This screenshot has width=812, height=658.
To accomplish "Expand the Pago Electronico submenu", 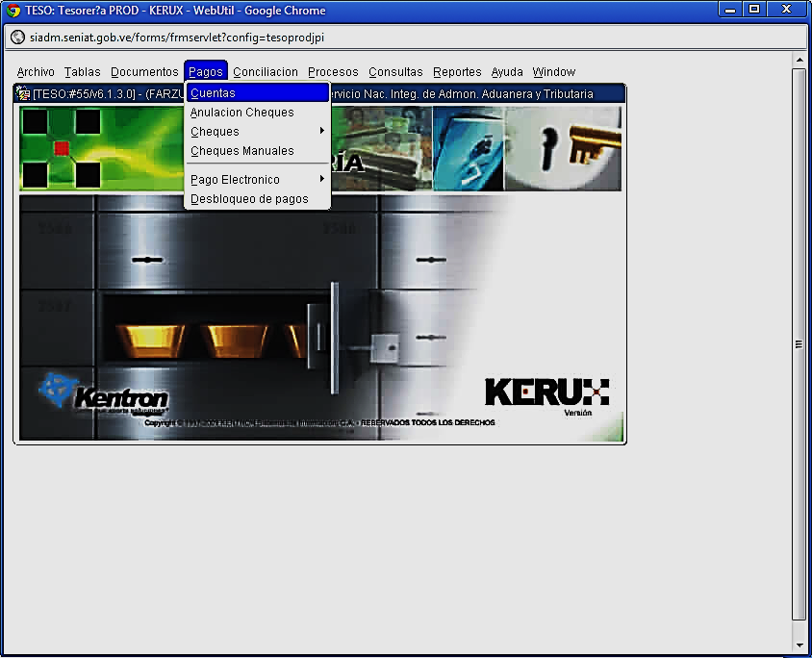I will point(258,180).
